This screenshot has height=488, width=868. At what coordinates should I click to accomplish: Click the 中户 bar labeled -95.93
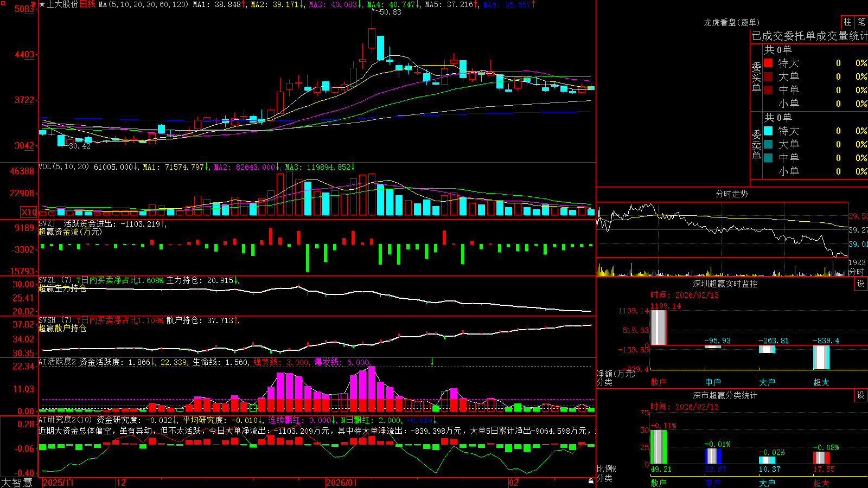[713, 346]
